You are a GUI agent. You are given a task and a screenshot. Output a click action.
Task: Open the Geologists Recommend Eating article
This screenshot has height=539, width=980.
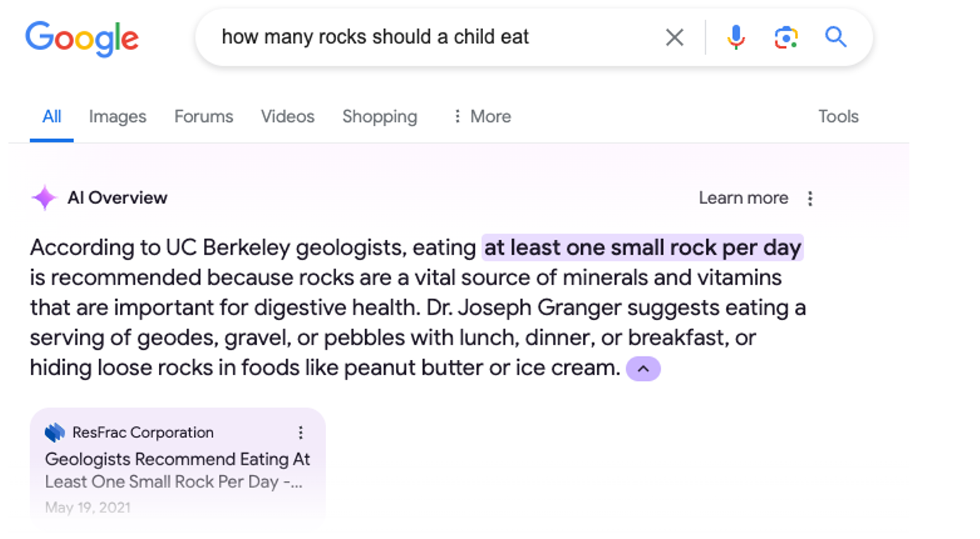(x=177, y=470)
